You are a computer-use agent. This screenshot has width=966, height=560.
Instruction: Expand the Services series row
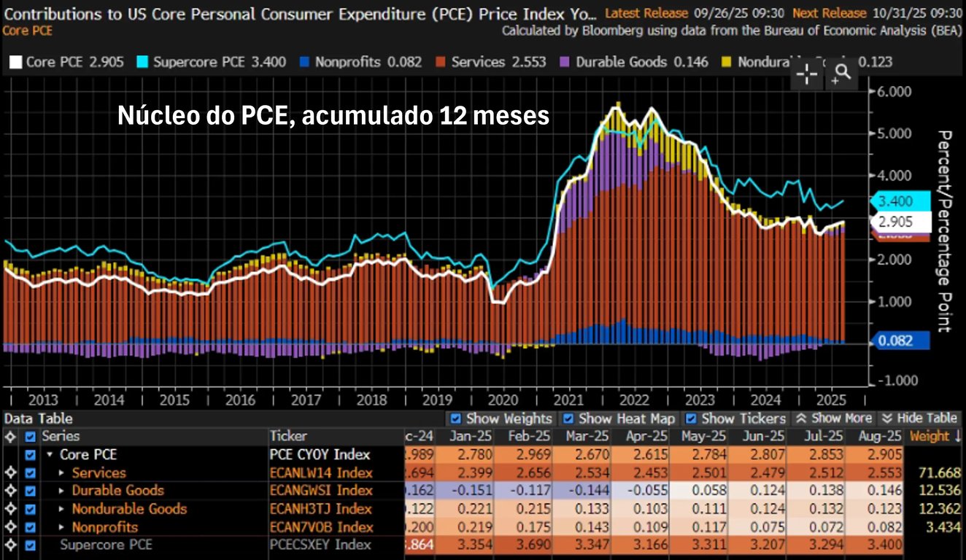click(x=63, y=473)
